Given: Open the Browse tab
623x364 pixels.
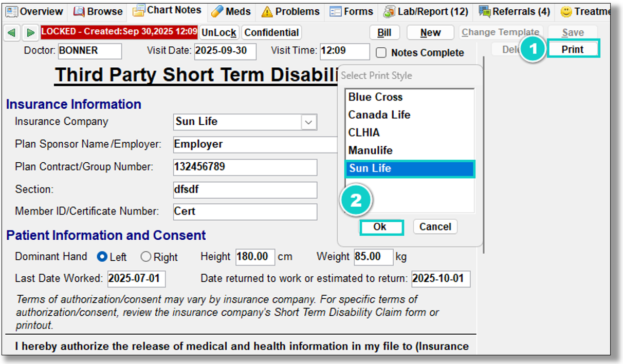Looking at the screenshot, I should [x=98, y=11].
